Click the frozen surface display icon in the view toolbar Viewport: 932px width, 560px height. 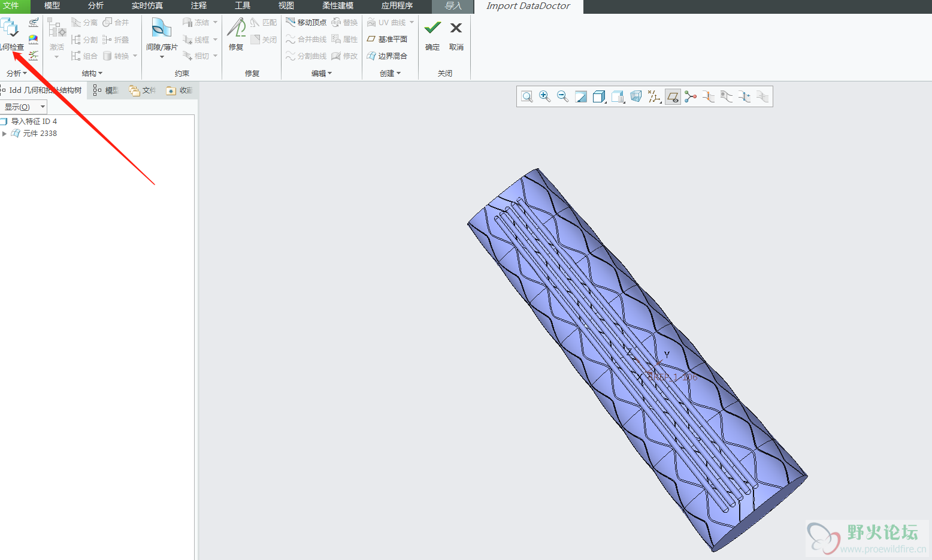(727, 96)
